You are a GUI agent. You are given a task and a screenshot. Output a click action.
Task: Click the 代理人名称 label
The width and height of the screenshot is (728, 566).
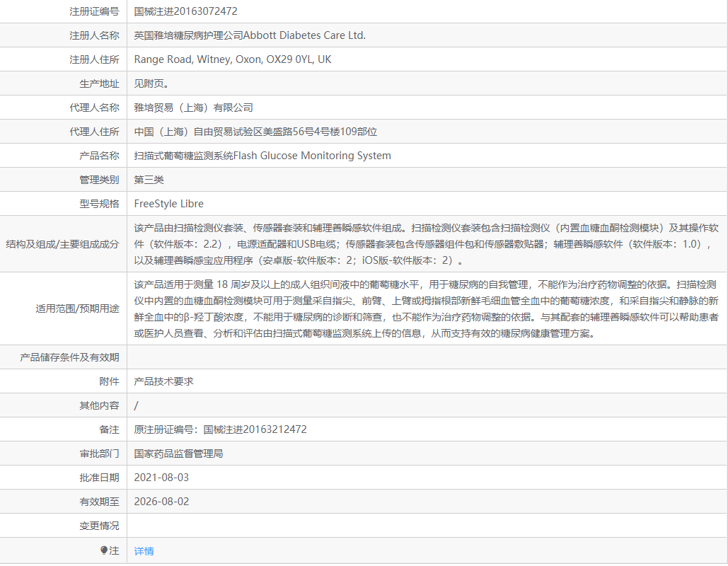[x=94, y=108]
